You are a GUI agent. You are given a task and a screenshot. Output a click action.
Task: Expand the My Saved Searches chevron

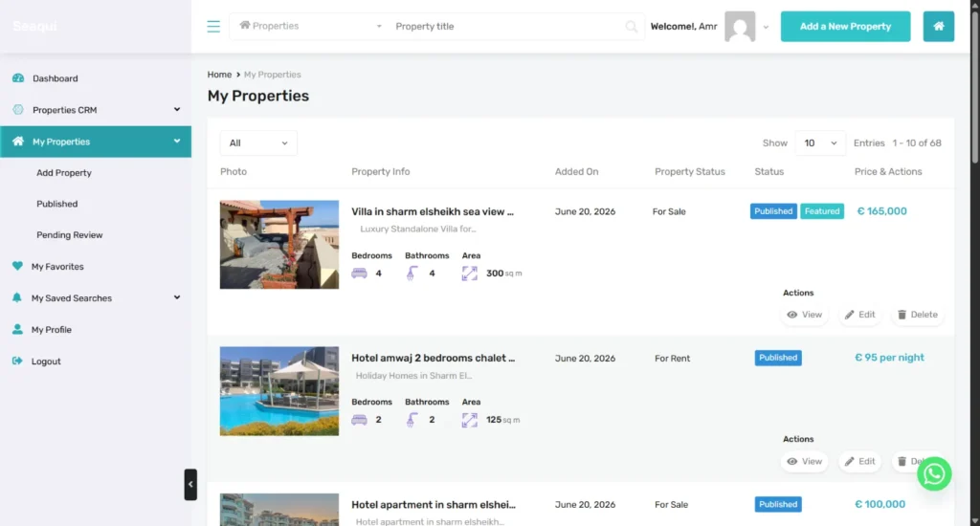[x=177, y=297]
